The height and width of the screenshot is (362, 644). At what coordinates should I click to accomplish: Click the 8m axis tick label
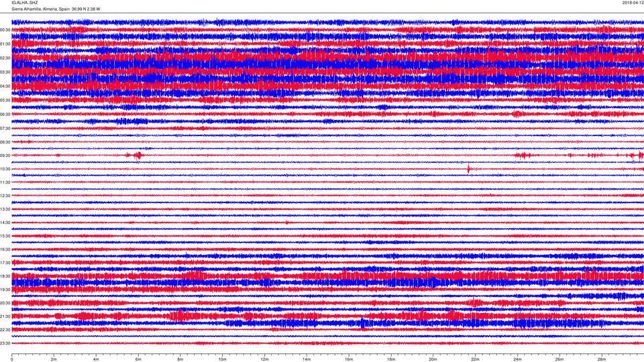180,359
